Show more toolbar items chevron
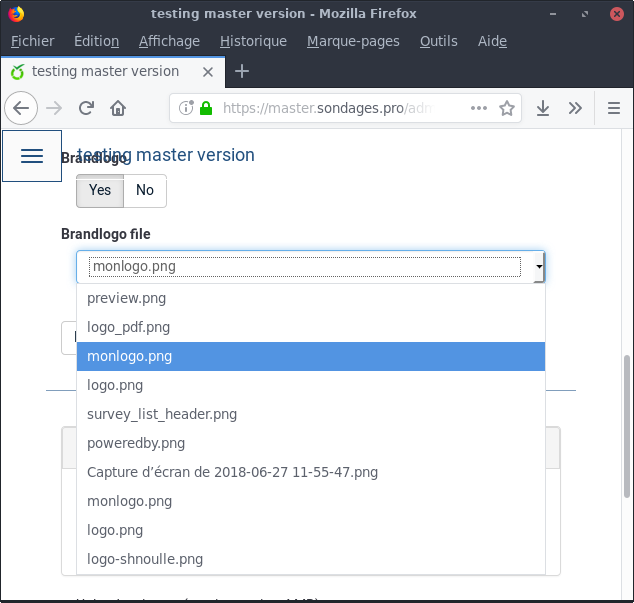Screen dimensions: 634x603 (x=575, y=108)
